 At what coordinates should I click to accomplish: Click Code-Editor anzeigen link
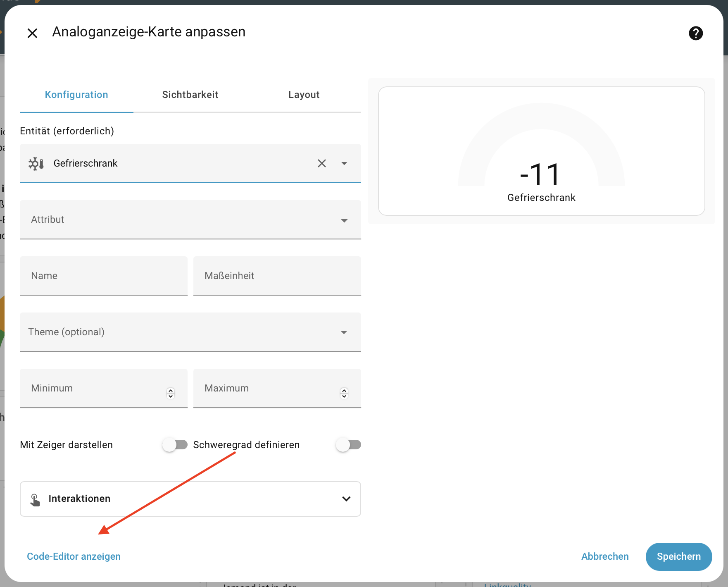[x=74, y=556]
